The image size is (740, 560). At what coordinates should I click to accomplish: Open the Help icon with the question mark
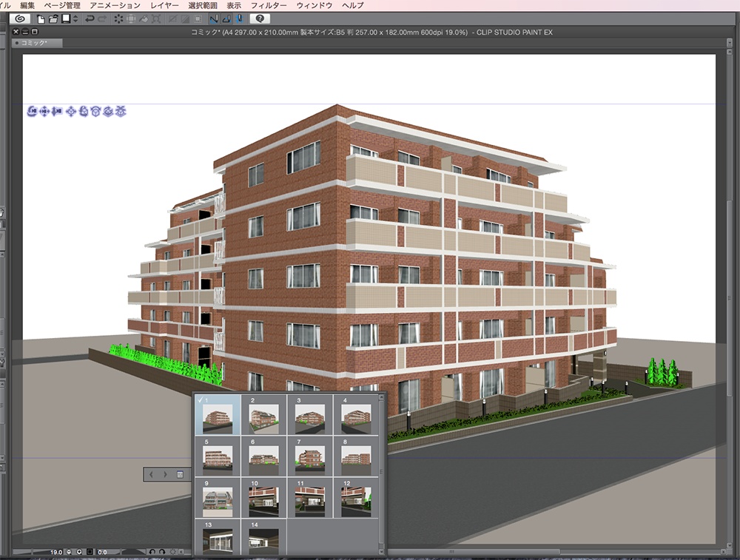click(260, 18)
